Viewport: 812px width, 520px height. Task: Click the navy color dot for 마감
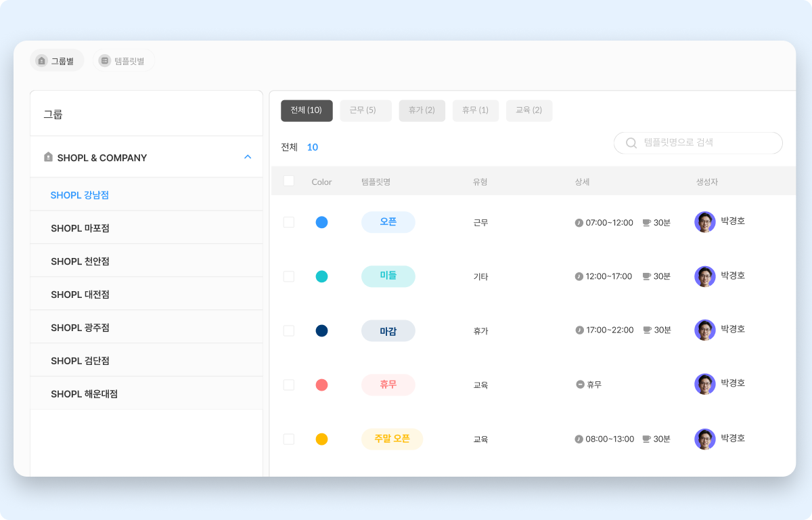point(322,330)
